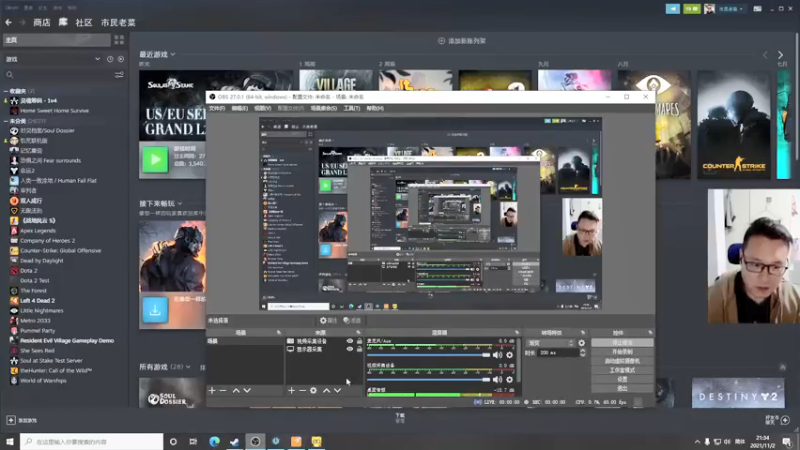Screen dimensions: 800x450
Task: Click the filters button in OBS source toolbar
Action: [x=352, y=320]
